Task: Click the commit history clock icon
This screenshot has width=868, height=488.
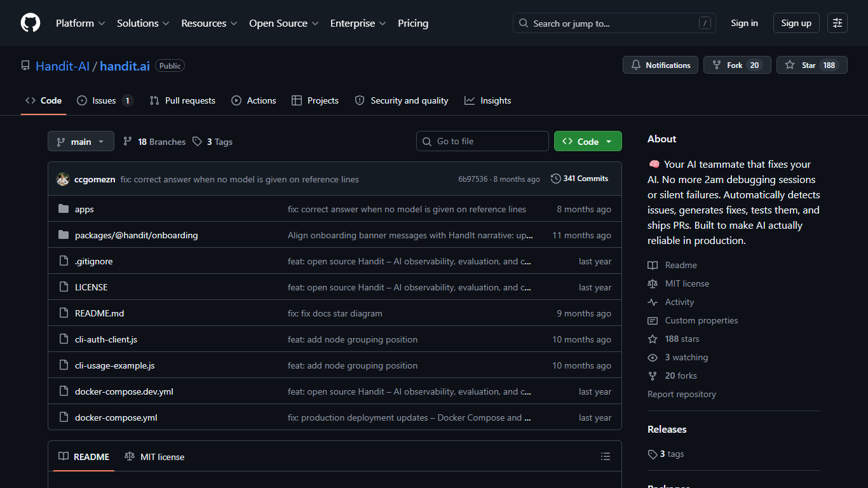Action: tap(556, 179)
